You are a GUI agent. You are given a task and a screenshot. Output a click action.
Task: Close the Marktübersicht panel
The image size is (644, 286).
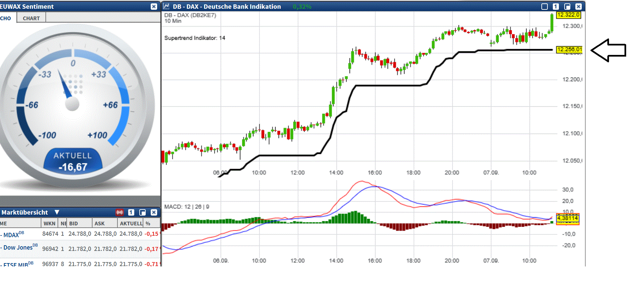154,212
